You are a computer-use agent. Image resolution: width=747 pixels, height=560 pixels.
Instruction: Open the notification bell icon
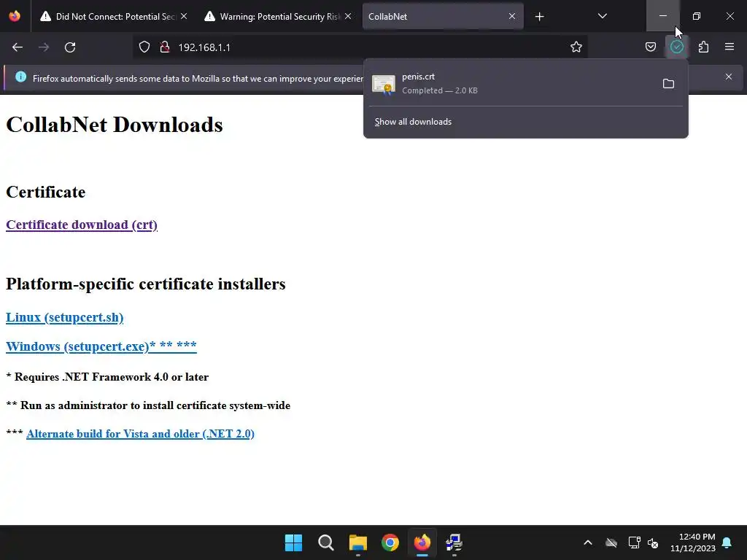tap(727, 542)
